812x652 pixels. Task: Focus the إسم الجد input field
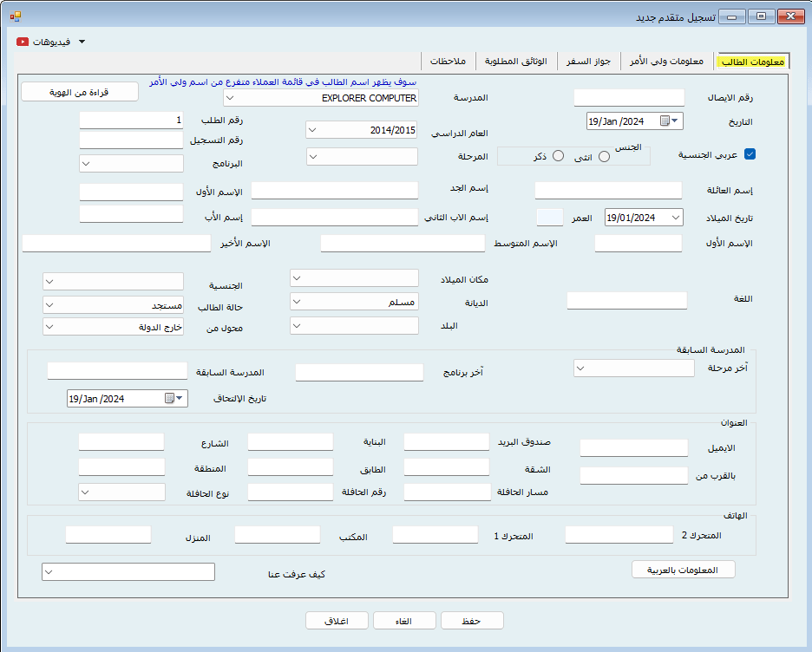335,190
